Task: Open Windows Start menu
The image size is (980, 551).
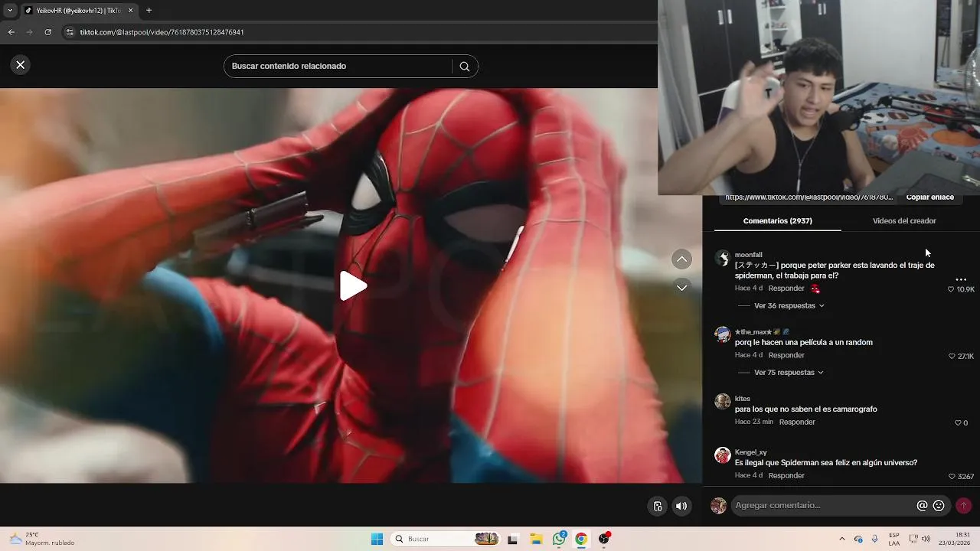Action: coord(377,539)
